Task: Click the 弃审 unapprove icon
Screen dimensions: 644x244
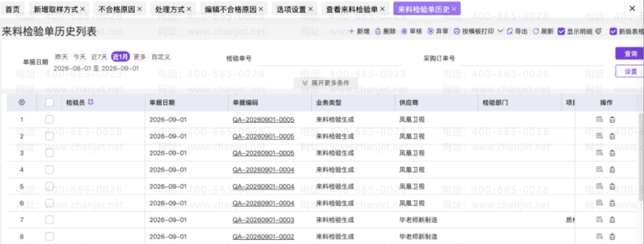Action: (x=430, y=32)
